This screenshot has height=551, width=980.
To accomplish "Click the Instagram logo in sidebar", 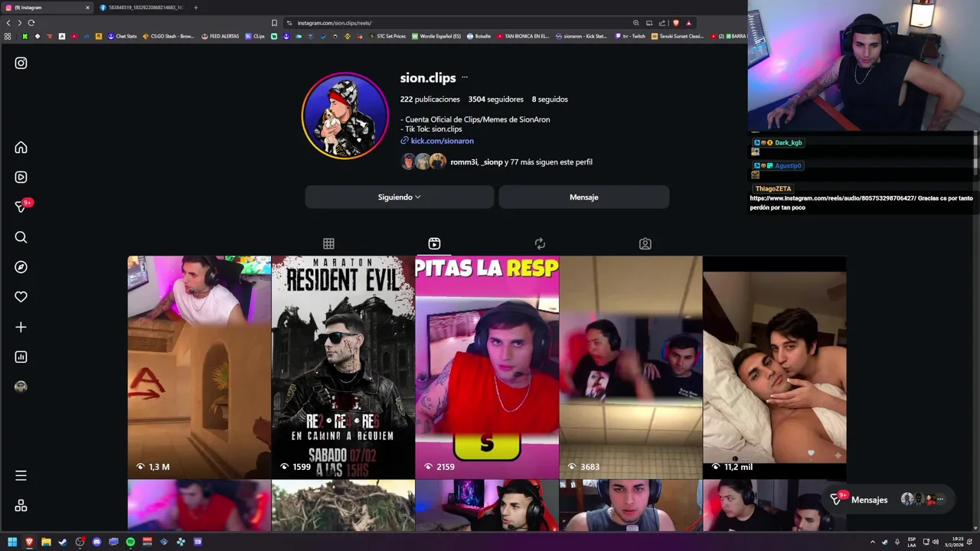I will pyautogui.click(x=21, y=63).
